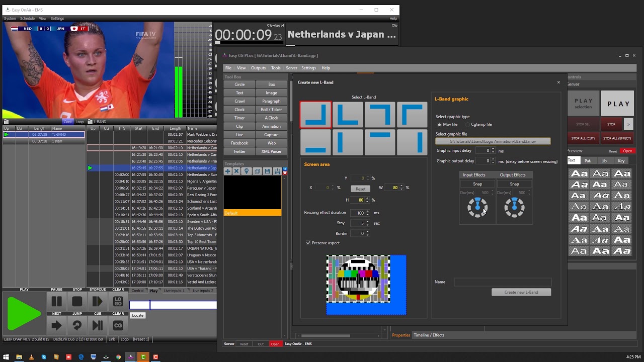Open the Output Effects Snap dropdown
This screenshot has height=362, width=644.
[514, 184]
